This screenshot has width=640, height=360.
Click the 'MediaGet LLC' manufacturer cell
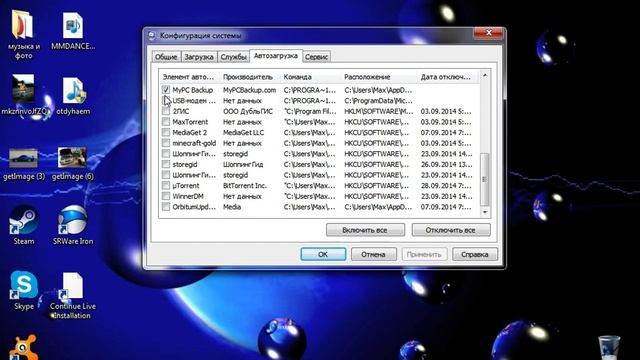pos(243,132)
